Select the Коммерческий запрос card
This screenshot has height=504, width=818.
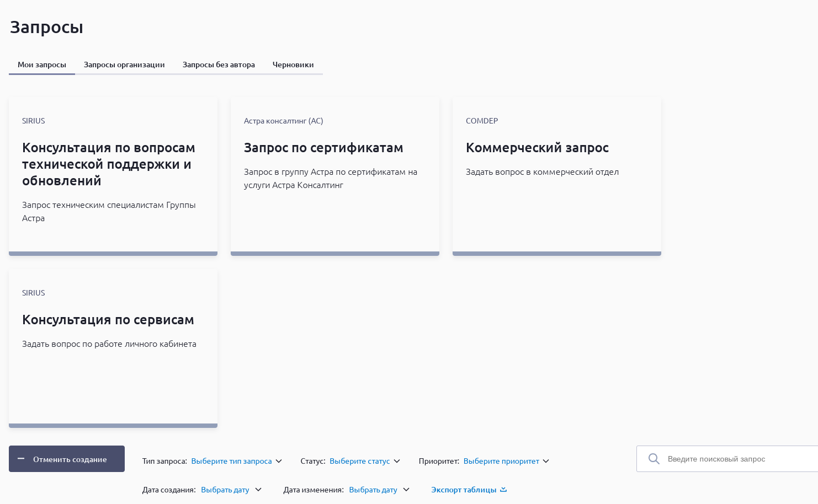[557, 176]
